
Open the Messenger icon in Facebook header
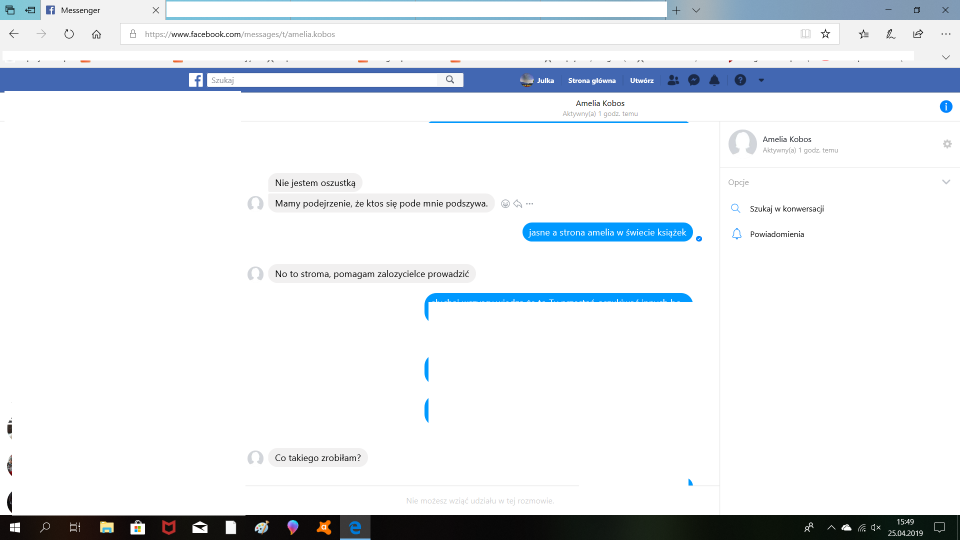[x=693, y=80]
